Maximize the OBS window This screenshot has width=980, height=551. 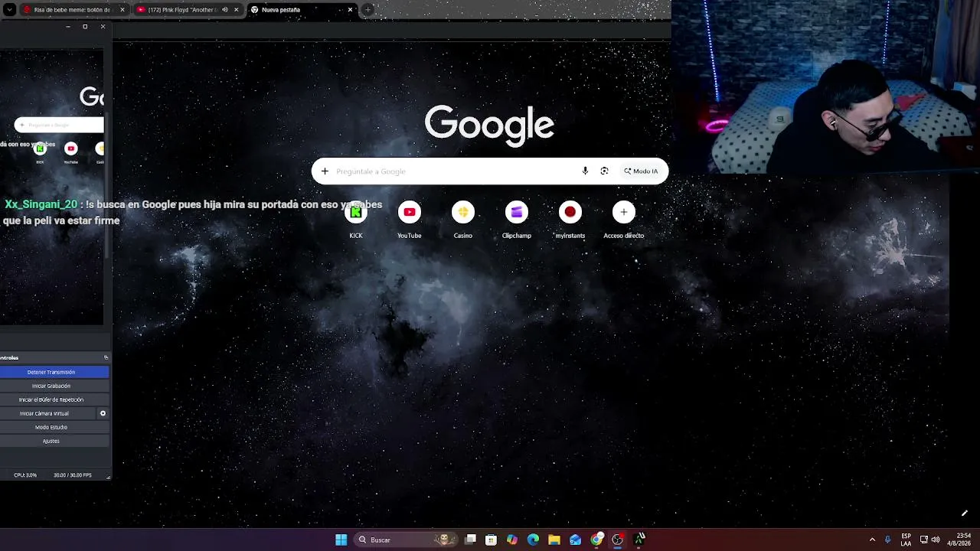[x=85, y=27]
